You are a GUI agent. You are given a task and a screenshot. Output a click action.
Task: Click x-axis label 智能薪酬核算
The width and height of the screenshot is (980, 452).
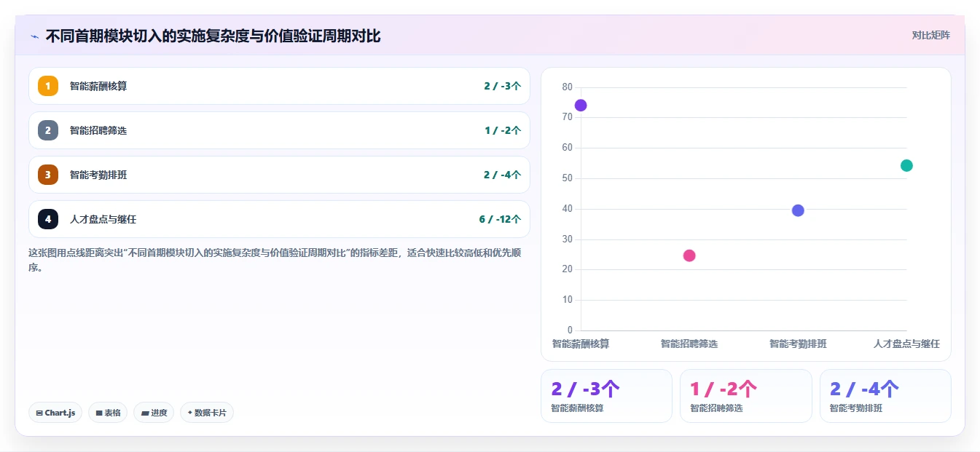(581, 344)
